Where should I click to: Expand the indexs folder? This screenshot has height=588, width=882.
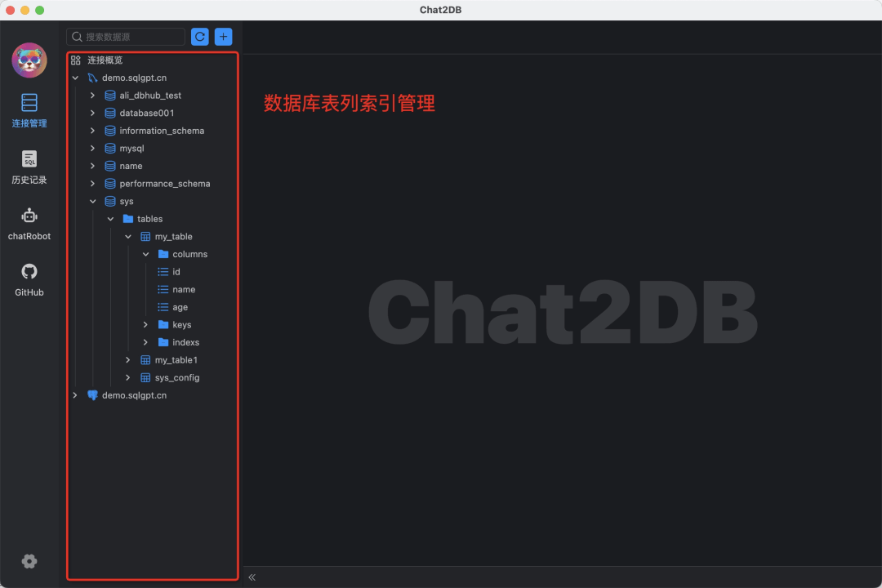tap(145, 342)
